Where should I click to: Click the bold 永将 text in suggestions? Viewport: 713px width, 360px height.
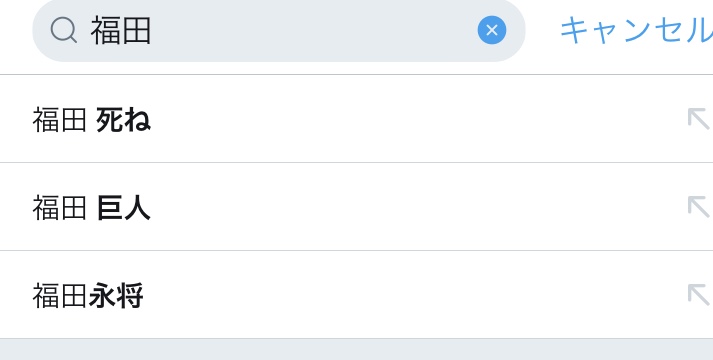point(116,296)
